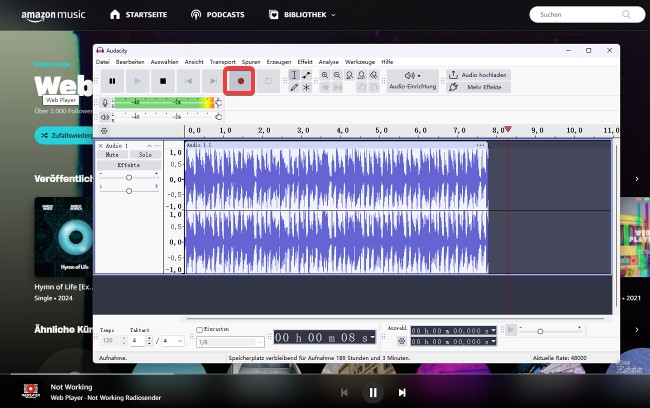Open the Werkzeuge menu
This screenshot has height=408, width=650.
click(x=360, y=62)
